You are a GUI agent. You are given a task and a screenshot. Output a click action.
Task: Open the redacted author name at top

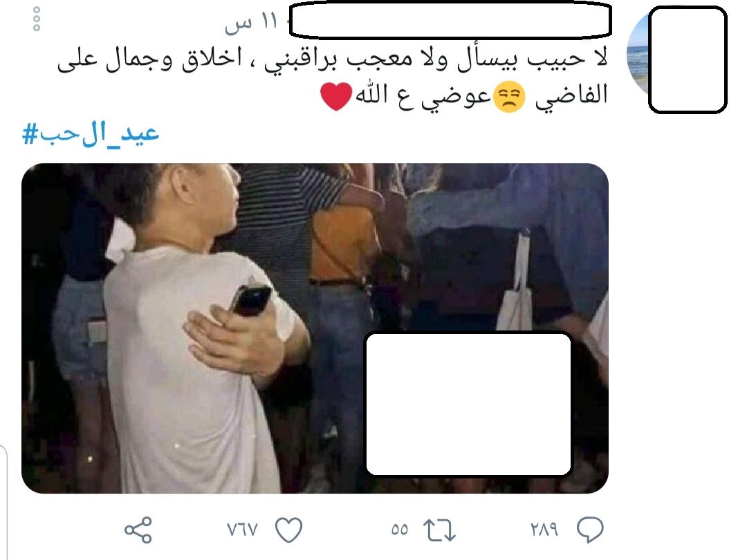(x=450, y=20)
